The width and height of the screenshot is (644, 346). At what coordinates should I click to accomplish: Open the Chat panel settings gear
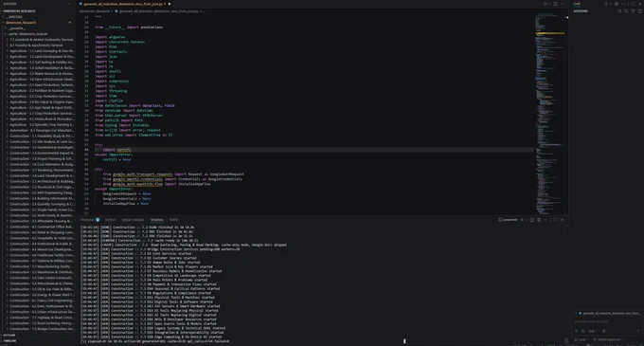click(617, 4)
